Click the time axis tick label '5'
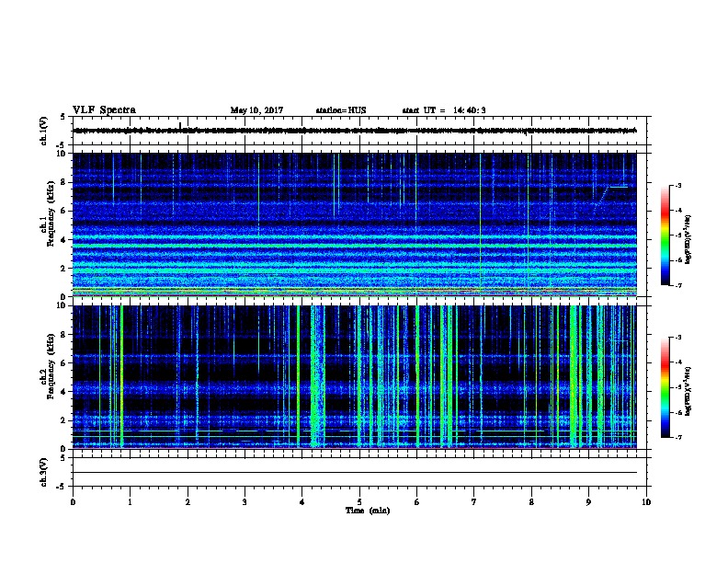The image size is (728, 563). click(x=359, y=501)
